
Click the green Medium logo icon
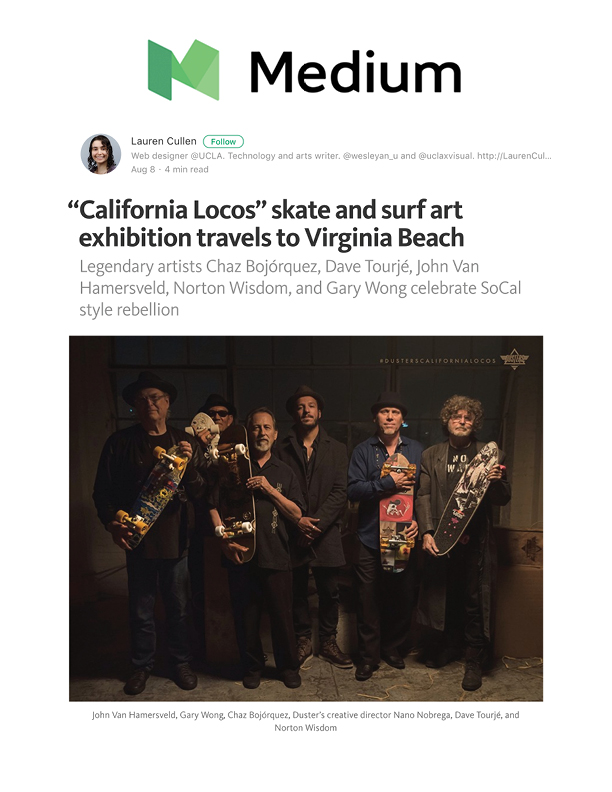[183, 70]
